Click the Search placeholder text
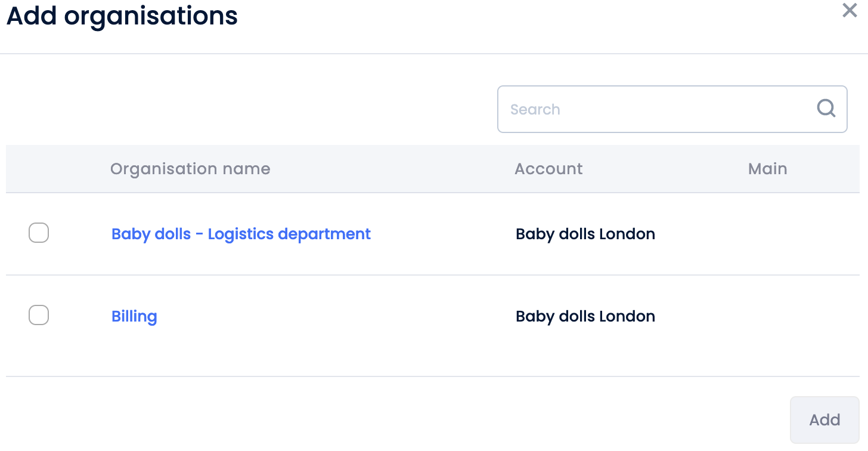Viewport: 868px width, 451px height. click(x=535, y=110)
